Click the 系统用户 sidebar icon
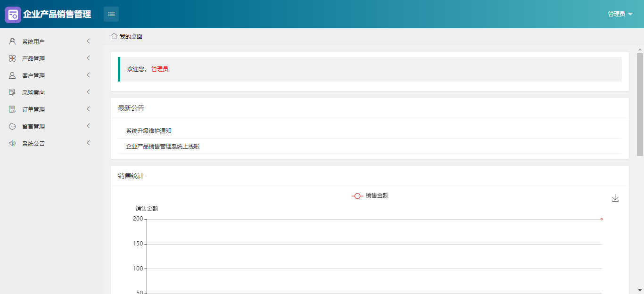Image resolution: width=644 pixels, height=294 pixels. 12,41
